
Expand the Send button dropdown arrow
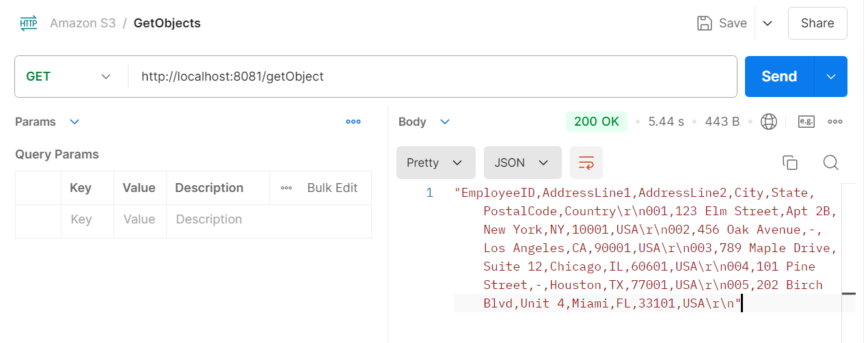pos(831,77)
